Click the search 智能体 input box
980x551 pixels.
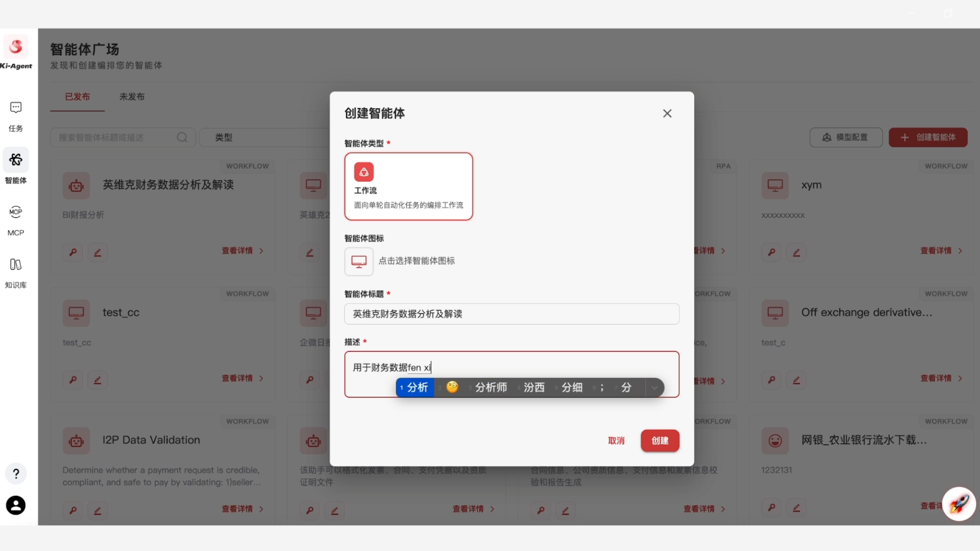[x=123, y=138]
